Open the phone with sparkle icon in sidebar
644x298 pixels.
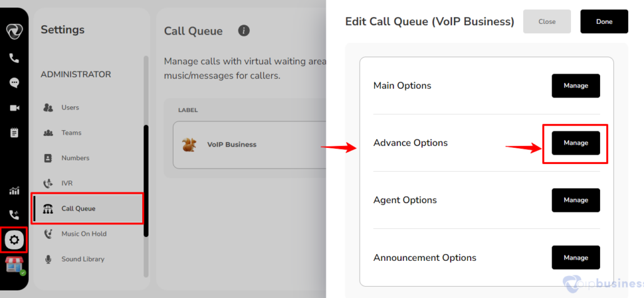pos(14,214)
